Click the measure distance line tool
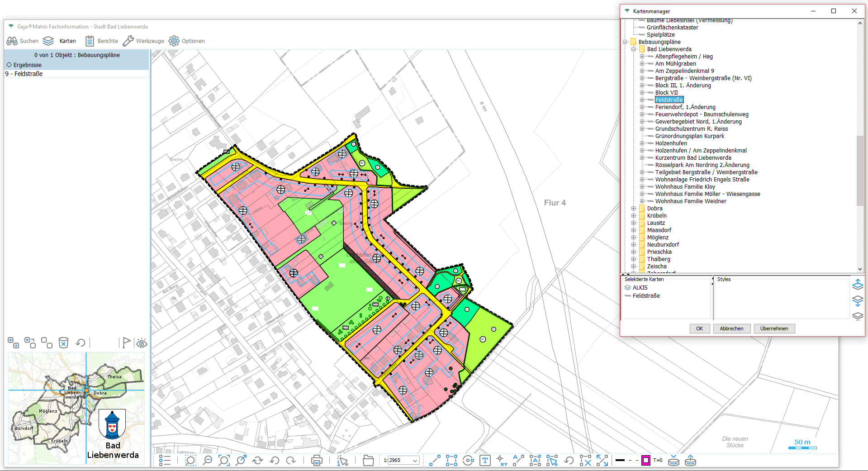Image resolution: width=868 pixels, height=471 pixels. [435, 461]
